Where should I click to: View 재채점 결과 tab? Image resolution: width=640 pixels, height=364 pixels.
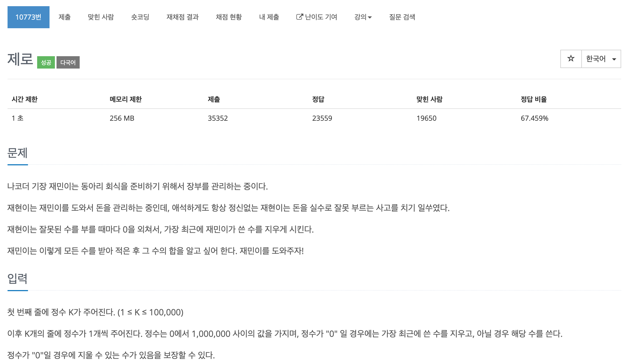182,17
